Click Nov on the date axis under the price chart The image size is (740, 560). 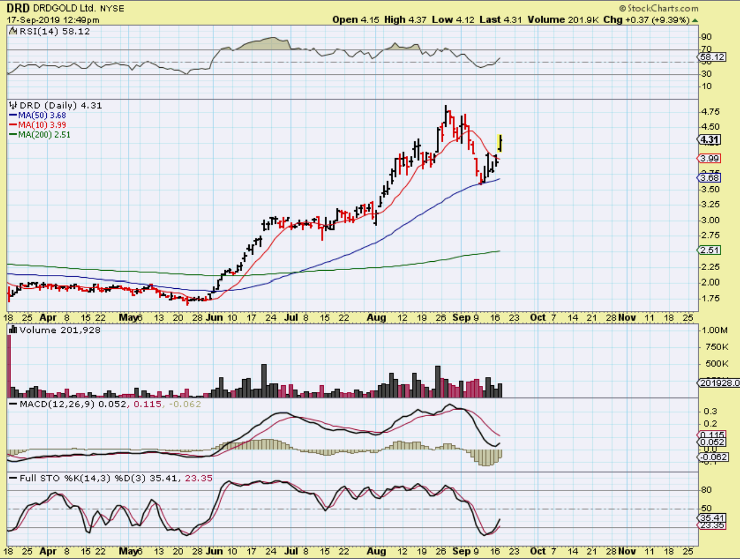click(627, 317)
